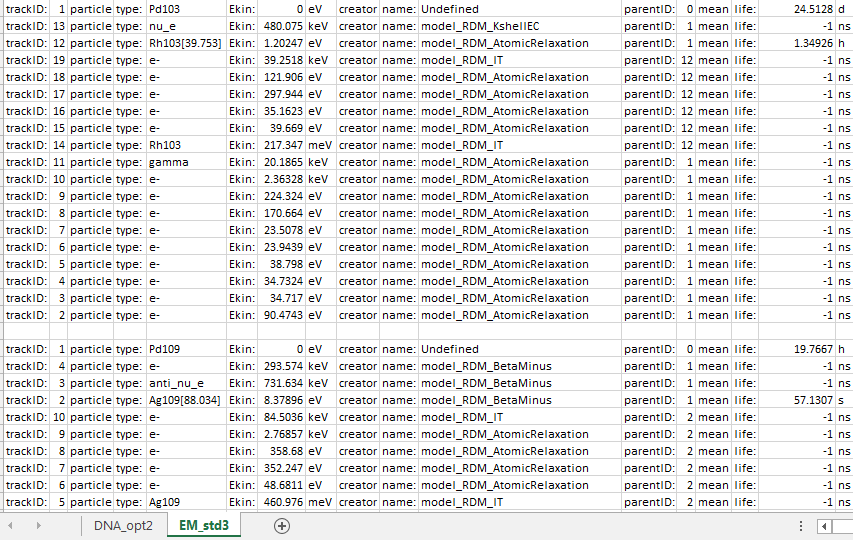
Task: Select Ekin value 34.717
Action: pos(282,298)
